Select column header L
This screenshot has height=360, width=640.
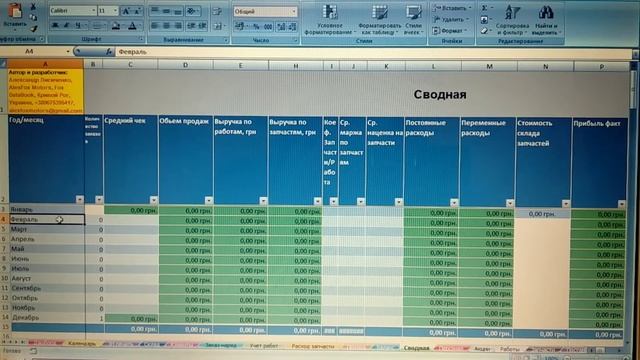[x=433, y=66]
